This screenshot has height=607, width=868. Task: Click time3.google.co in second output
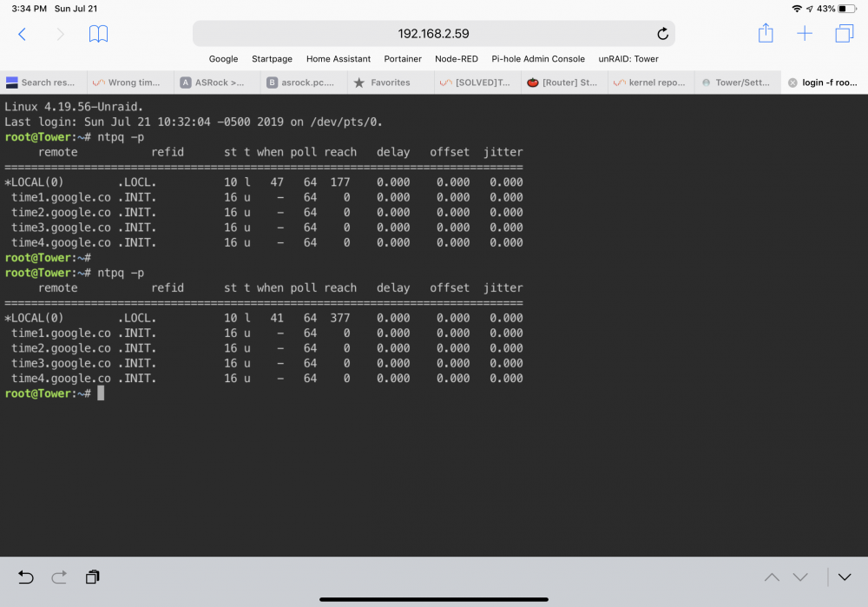pos(61,363)
